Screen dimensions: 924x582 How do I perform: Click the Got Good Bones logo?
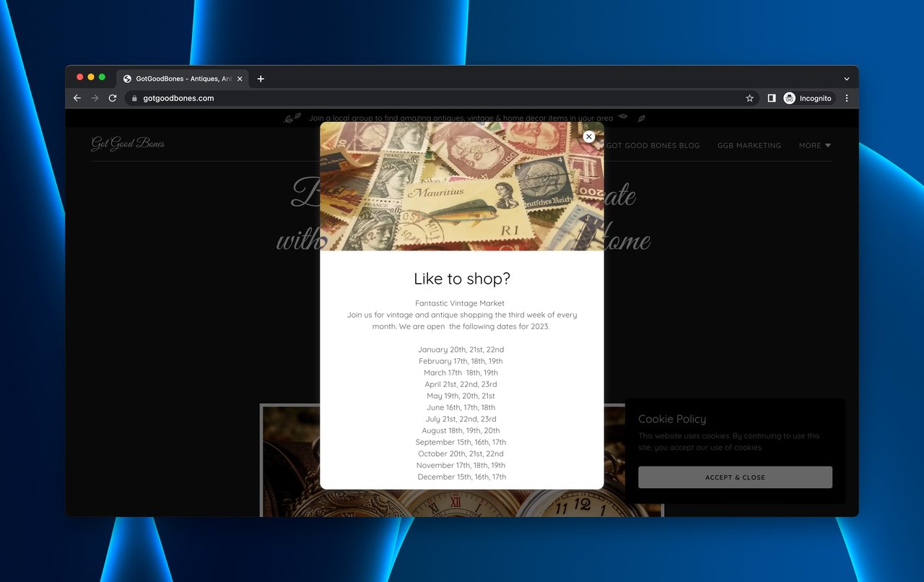(128, 144)
